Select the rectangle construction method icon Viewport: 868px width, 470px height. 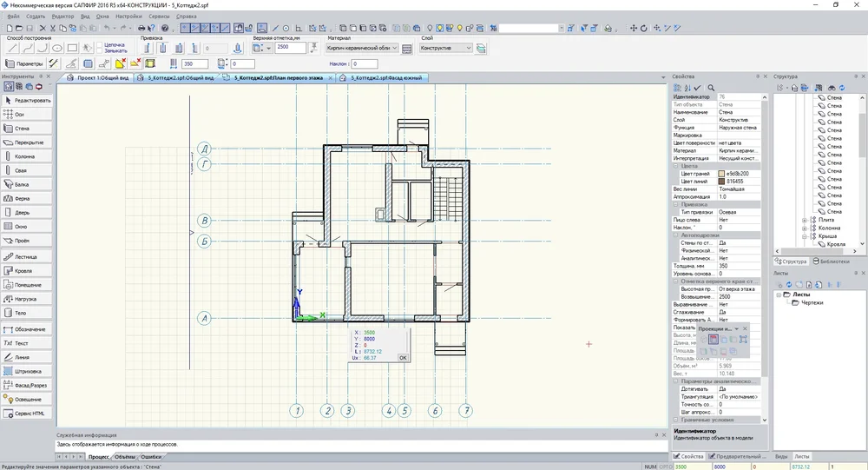72,49
